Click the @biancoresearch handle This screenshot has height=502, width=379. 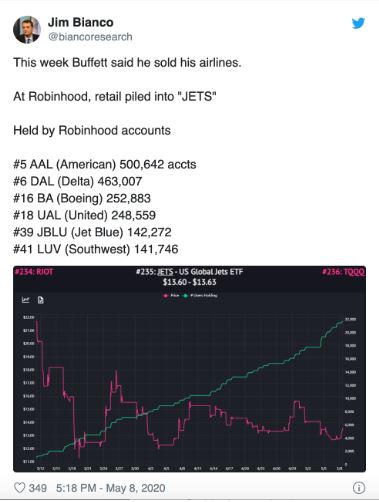click(90, 37)
